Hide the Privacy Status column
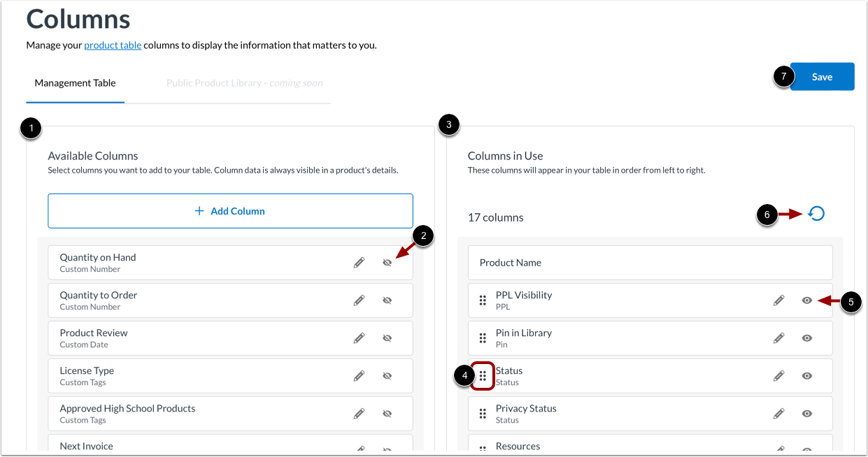This screenshot has width=868, height=457. [x=807, y=413]
